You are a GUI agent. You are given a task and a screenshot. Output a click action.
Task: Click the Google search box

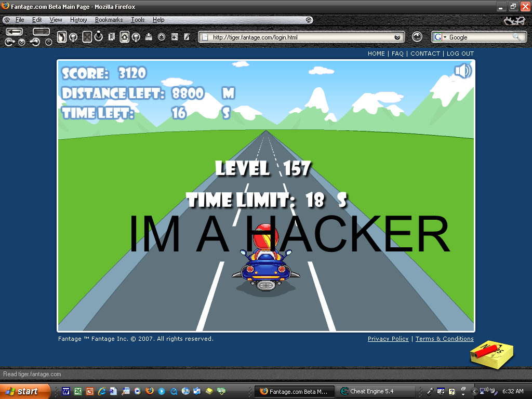tap(479, 37)
